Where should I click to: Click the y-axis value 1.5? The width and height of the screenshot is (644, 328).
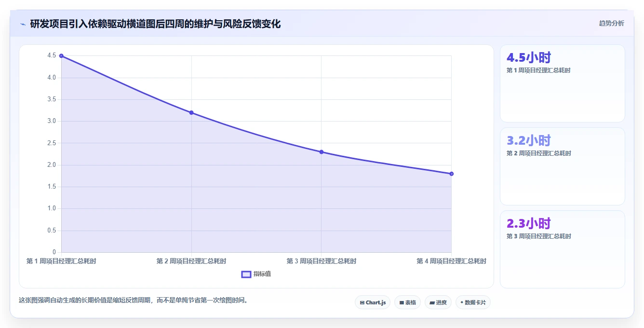(52, 187)
